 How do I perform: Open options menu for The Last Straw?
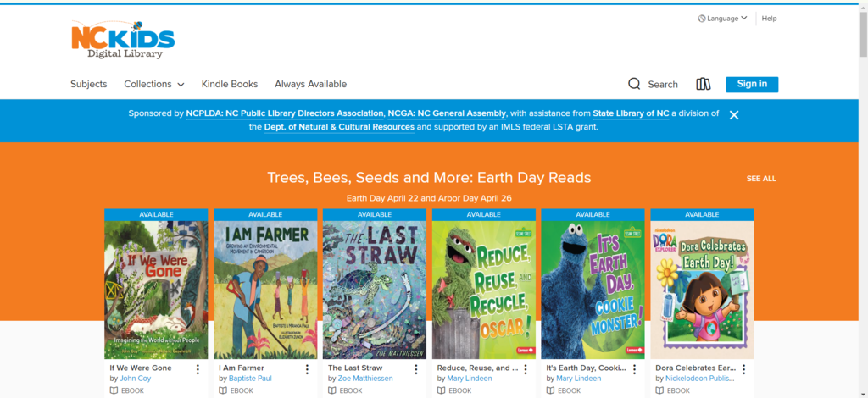point(415,369)
